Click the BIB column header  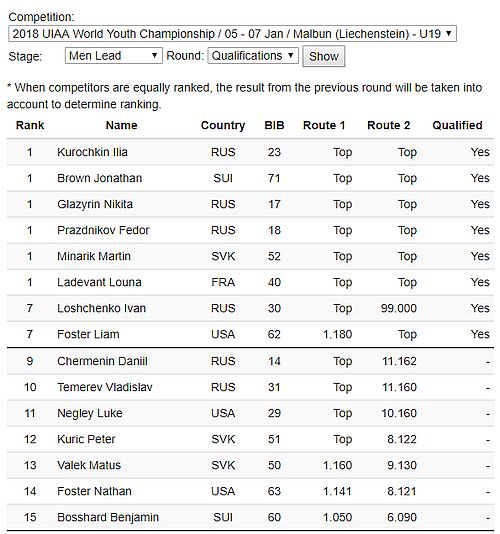pyautogui.click(x=274, y=125)
